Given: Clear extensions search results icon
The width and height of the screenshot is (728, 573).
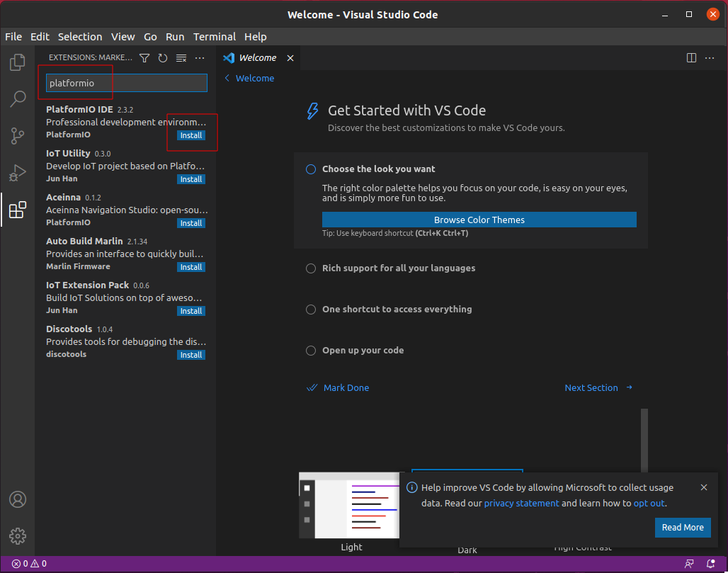Looking at the screenshot, I should click(x=181, y=58).
